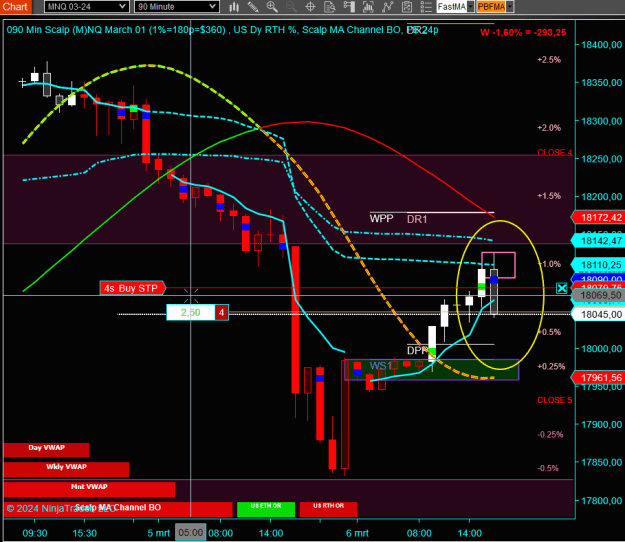Viewport: 625px width, 542px height.
Task: Open the MNQ 03-24 instrument dropdown
Action: pyautogui.click(x=86, y=7)
